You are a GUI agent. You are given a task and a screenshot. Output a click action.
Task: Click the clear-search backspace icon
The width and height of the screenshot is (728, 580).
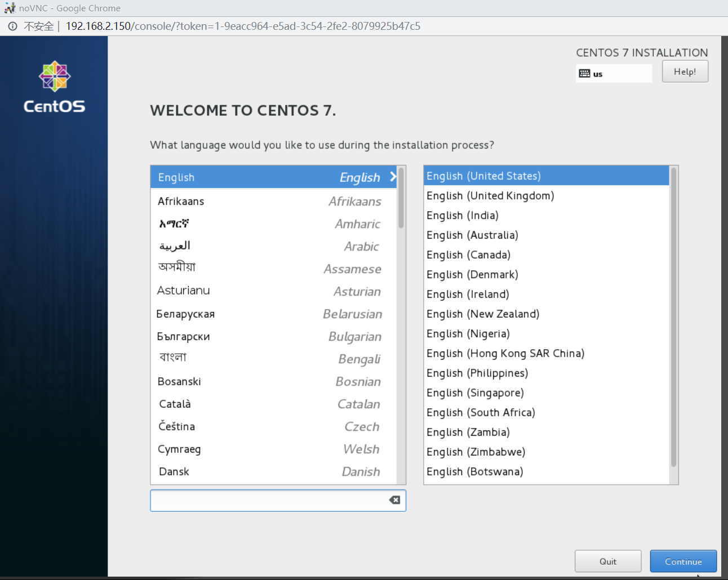[394, 500]
